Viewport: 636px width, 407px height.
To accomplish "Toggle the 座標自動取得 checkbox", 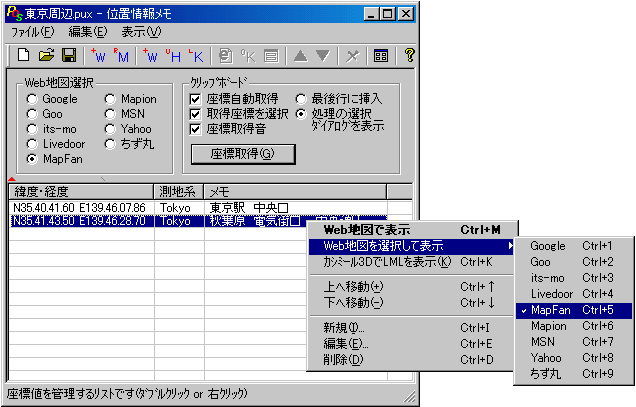I will click(x=196, y=99).
